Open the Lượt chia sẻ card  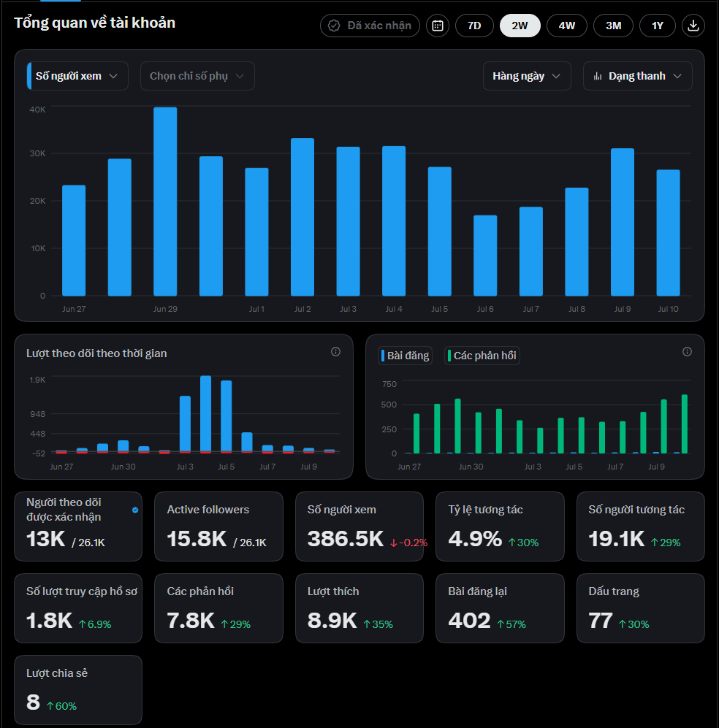(x=78, y=690)
